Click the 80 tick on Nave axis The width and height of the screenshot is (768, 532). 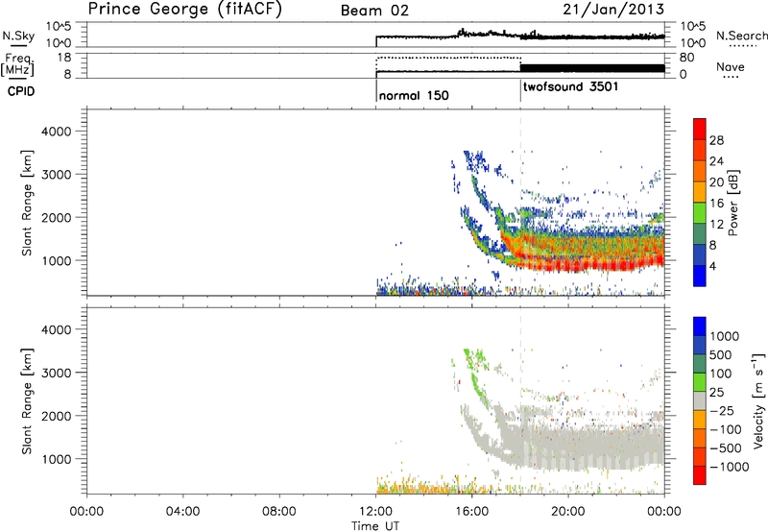(x=687, y=58)
